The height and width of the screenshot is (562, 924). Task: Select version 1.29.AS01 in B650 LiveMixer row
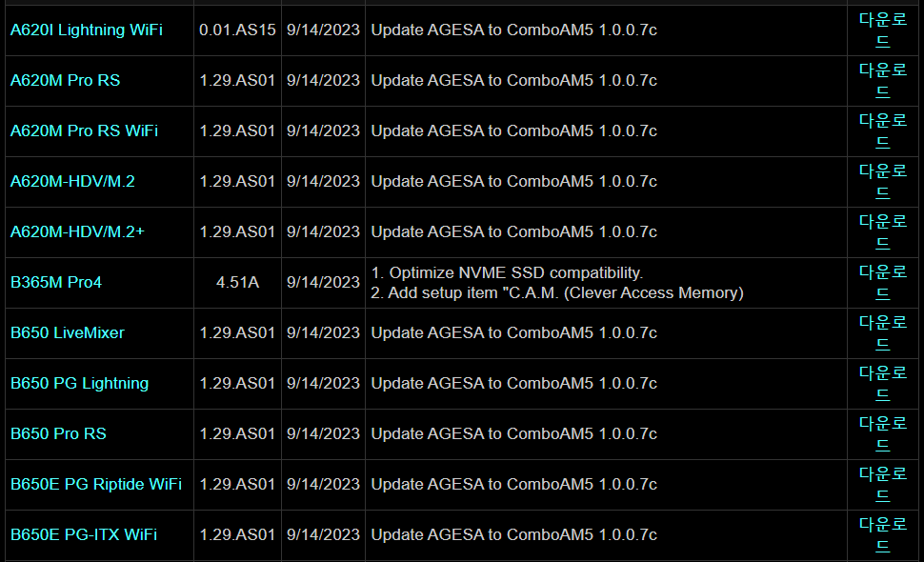pyautogui.click(x=237, y=332)
